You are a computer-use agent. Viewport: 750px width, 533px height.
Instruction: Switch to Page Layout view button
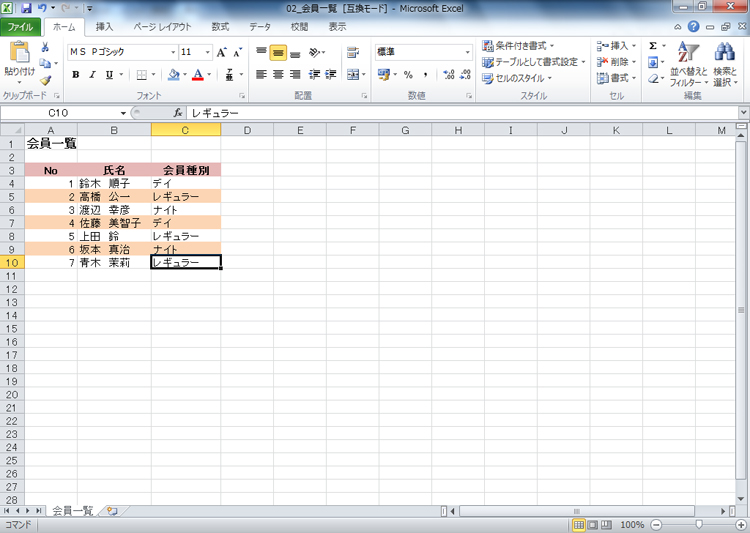593,525
